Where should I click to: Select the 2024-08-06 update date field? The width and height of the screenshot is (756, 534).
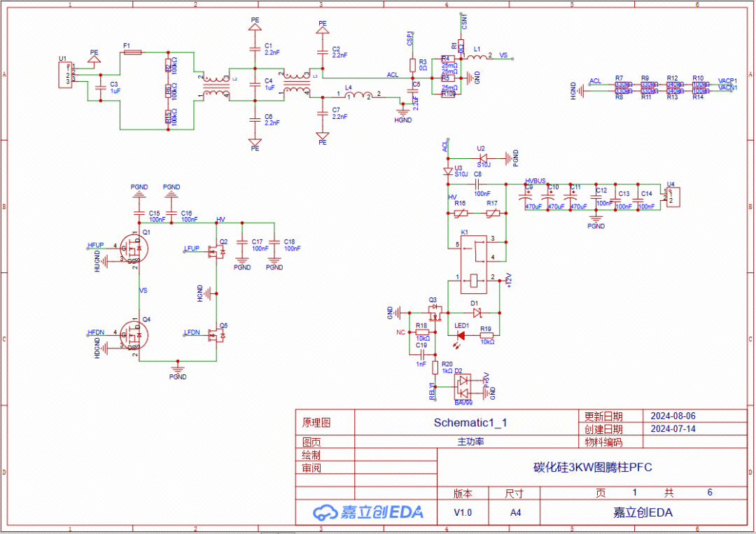(673, 416)
